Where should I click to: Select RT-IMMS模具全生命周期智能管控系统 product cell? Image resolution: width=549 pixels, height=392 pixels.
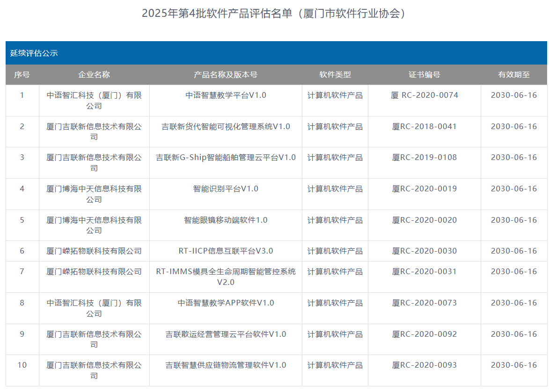point(226,272)
